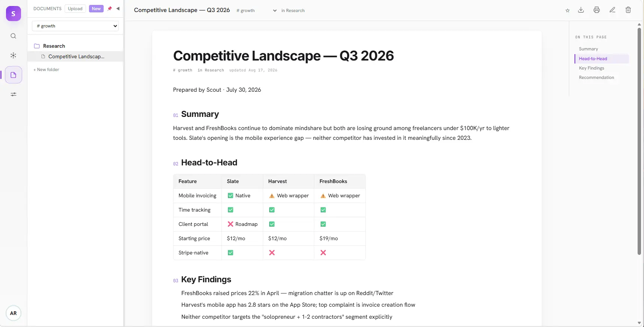Select the Research folder row

(x=75, y=46)
